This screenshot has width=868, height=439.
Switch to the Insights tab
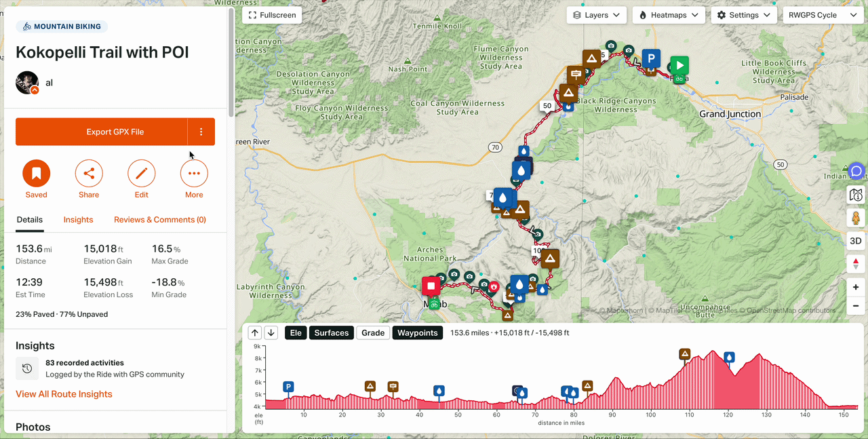(x=79, y=220)
